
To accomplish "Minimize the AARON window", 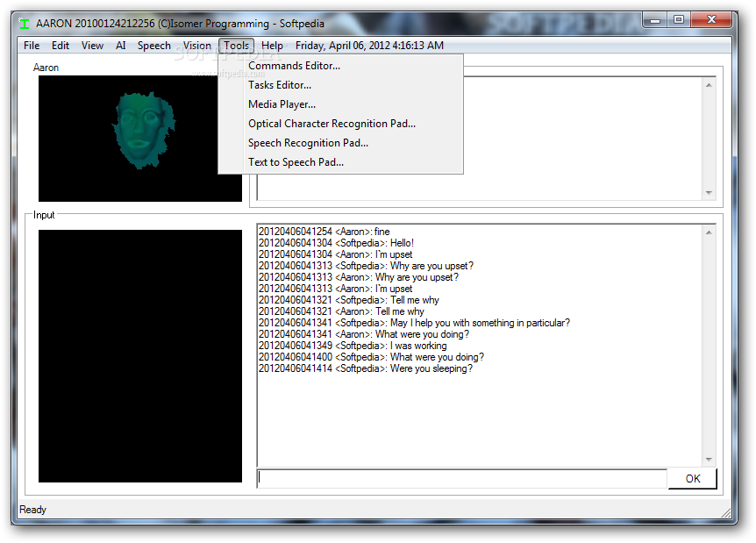I will click(655, 20).
